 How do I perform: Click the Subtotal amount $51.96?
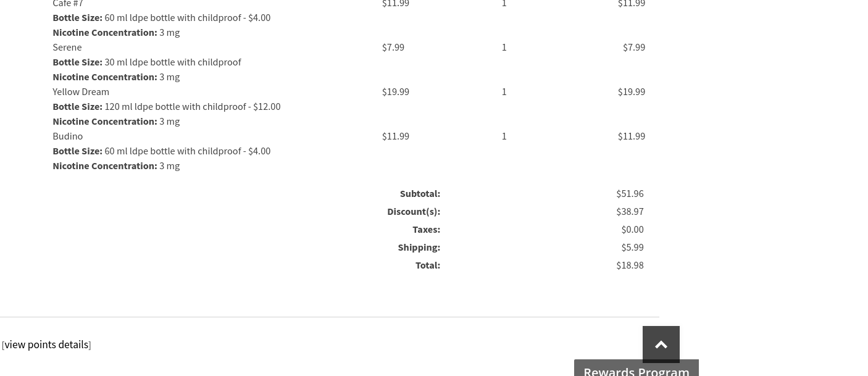(630, 193)
